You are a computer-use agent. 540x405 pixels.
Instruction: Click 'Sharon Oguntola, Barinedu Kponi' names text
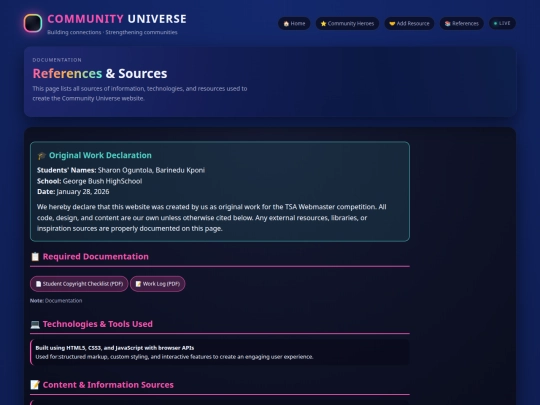[151, 170]
